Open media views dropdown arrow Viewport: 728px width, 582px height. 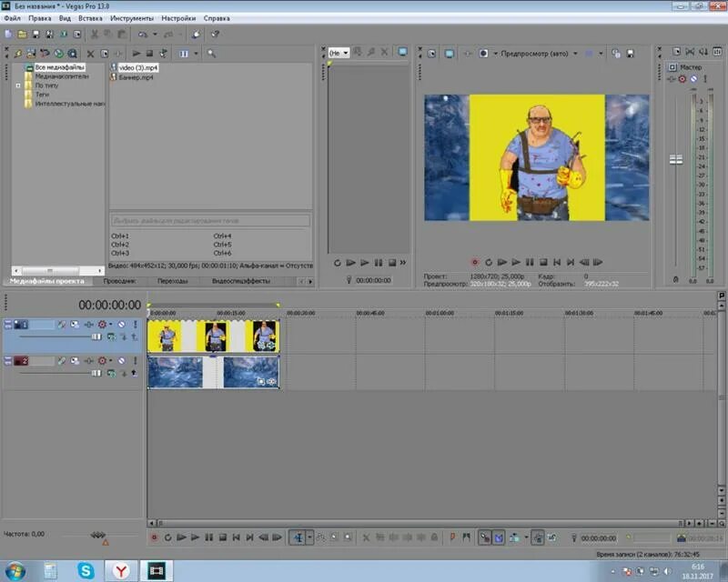196,54
